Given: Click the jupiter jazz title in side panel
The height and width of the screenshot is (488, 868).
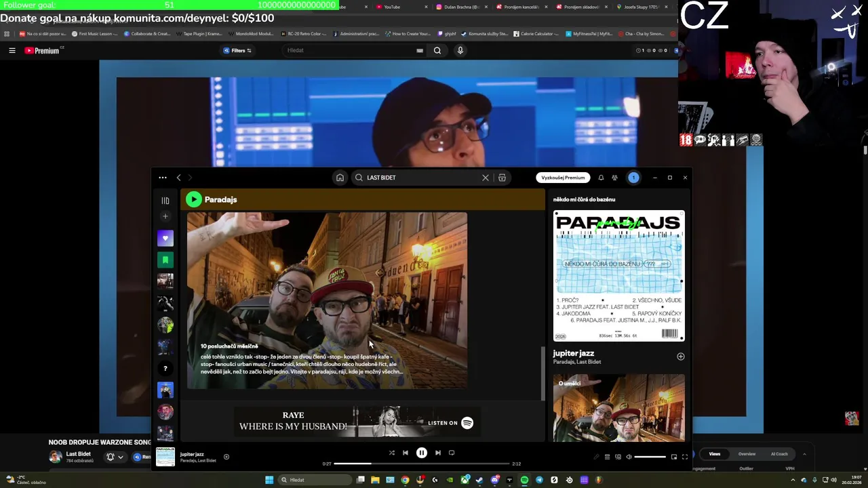Looking at the screenshot, I should tap(574, 353).
